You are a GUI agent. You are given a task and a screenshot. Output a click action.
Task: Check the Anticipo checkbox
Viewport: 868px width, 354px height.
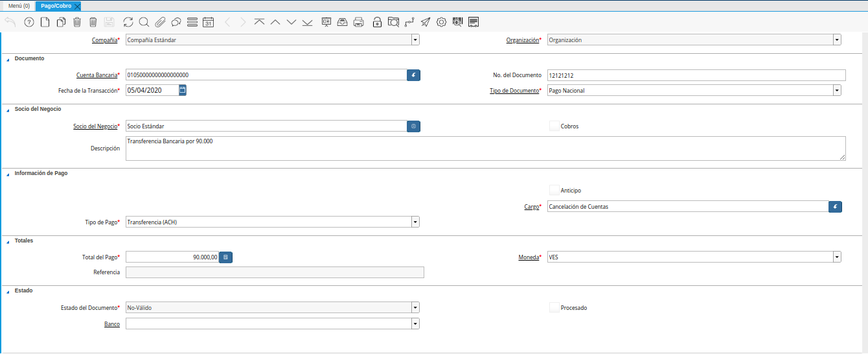[x=554, y=190]
